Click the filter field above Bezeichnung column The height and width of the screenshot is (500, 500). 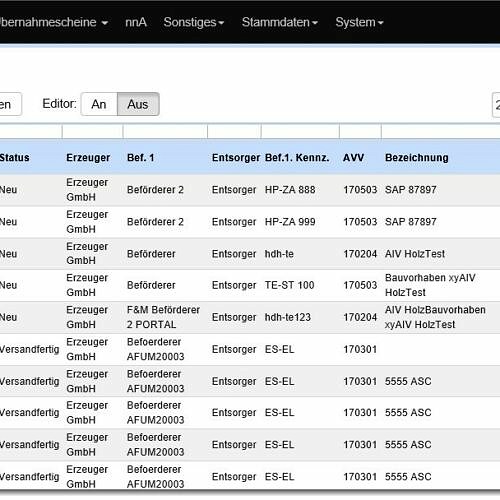point(441,131)
